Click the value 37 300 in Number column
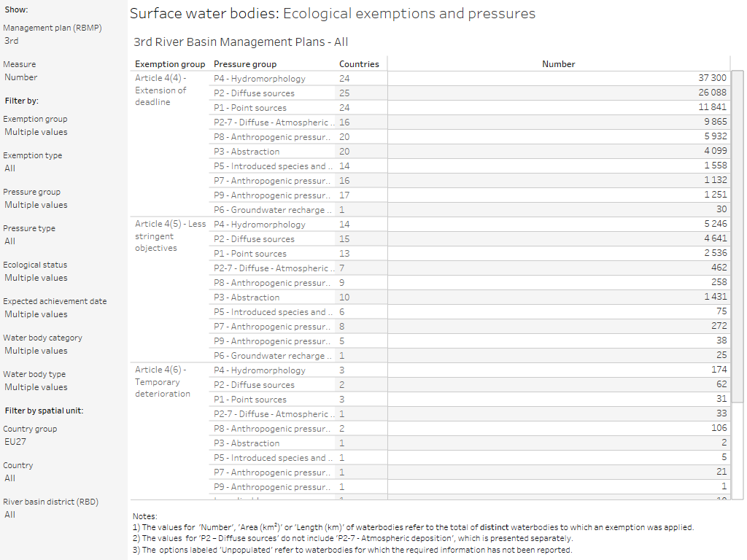 coord(712,77)
